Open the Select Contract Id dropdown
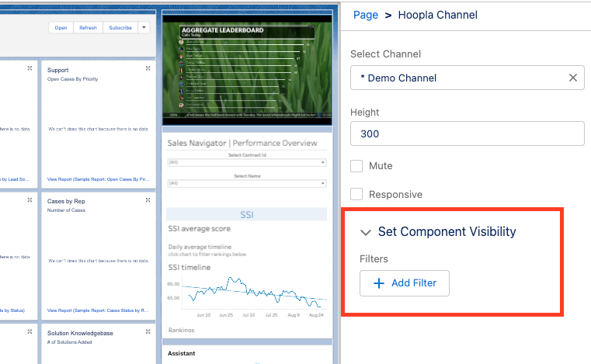591x364 pixels. 247,162
